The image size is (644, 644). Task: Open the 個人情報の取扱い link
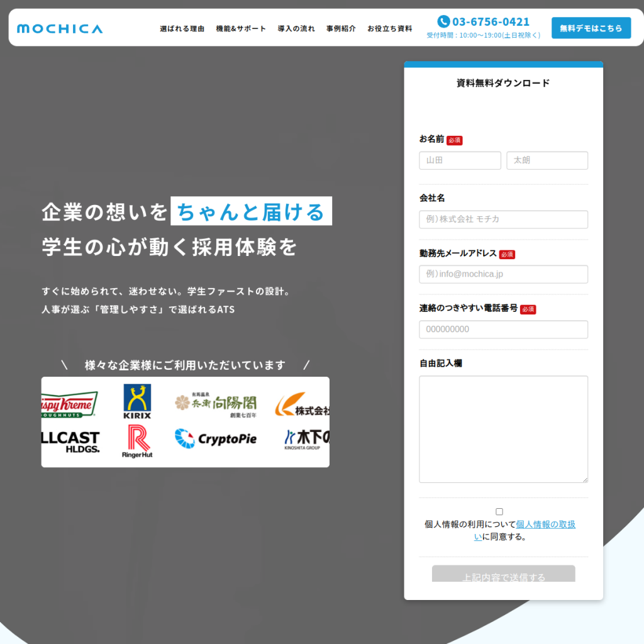point(545,525)
